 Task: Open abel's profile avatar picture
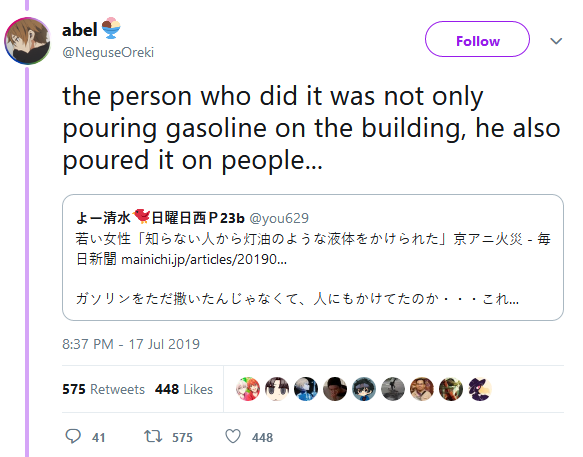click(27, 41)
